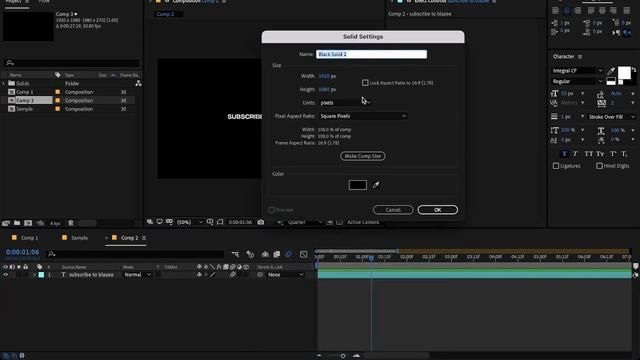Image resolution: width=640 pixels, height=360 pixels.
Task: Enable the Ligatures checkbox
Action: 556,166
